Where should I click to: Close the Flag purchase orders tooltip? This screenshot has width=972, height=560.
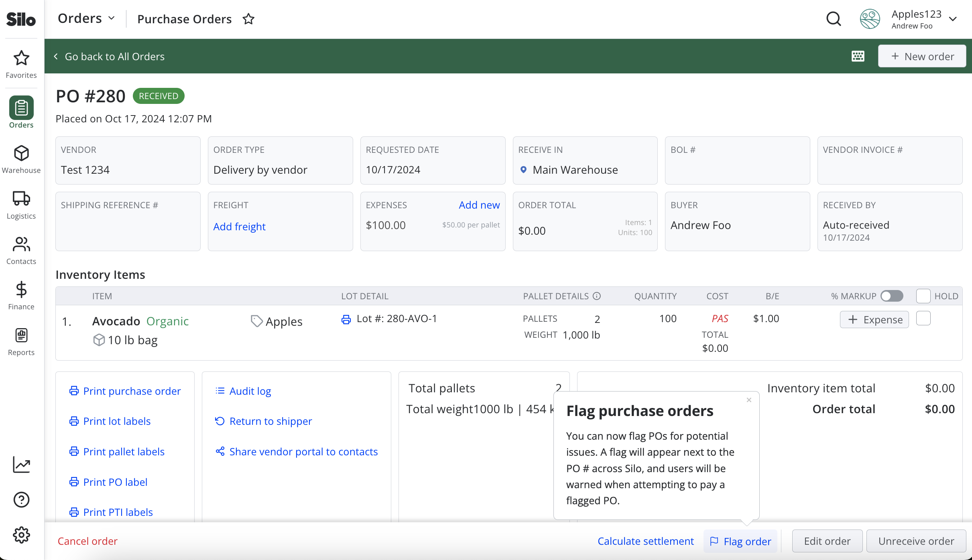(x=749, y=400)
